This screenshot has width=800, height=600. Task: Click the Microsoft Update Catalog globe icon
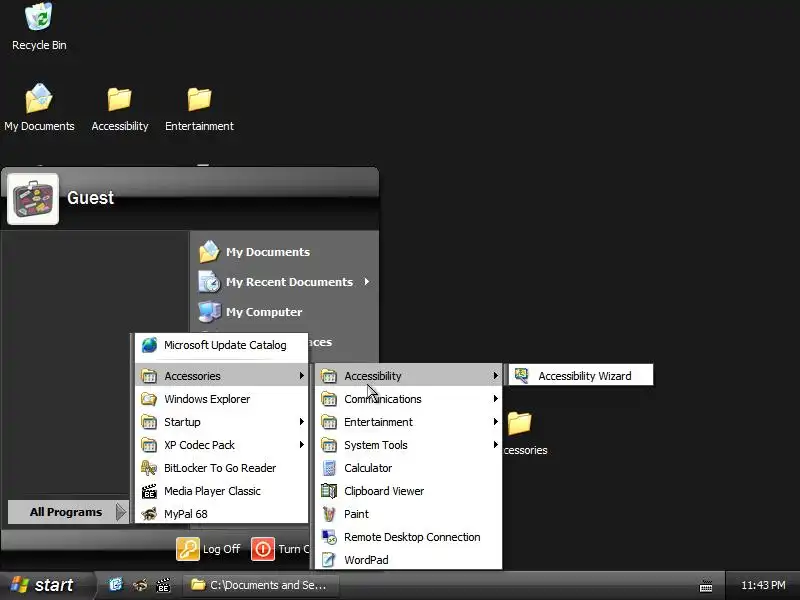point(149,345)
